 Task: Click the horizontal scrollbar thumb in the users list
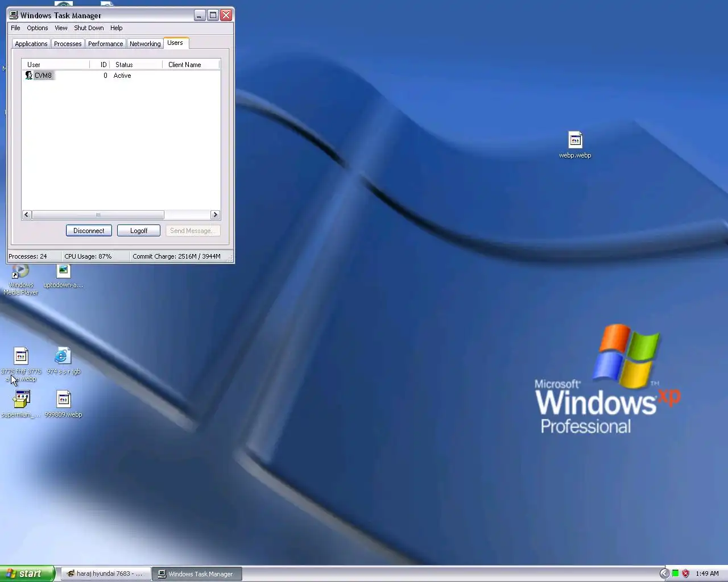[x=98, y=215]
